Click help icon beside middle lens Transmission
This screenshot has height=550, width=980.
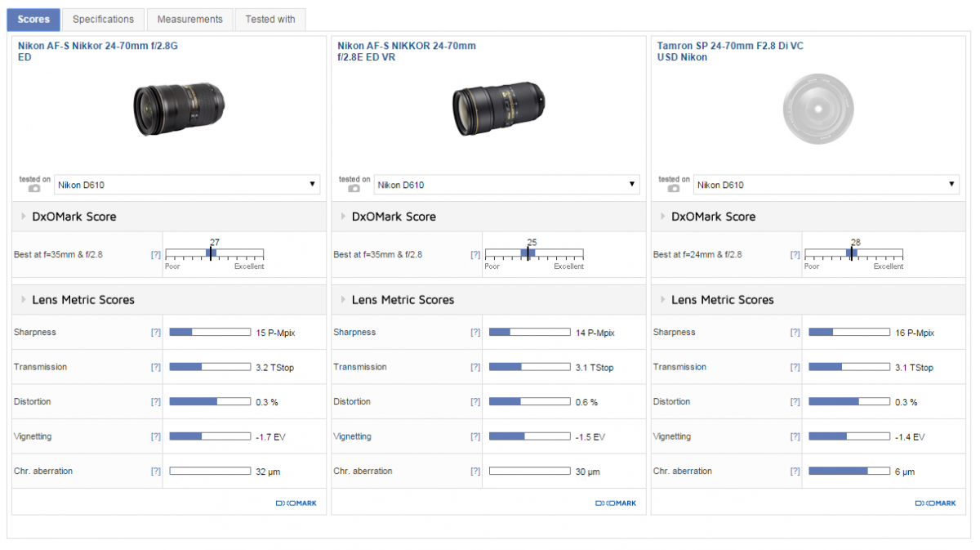click(475, 368)
